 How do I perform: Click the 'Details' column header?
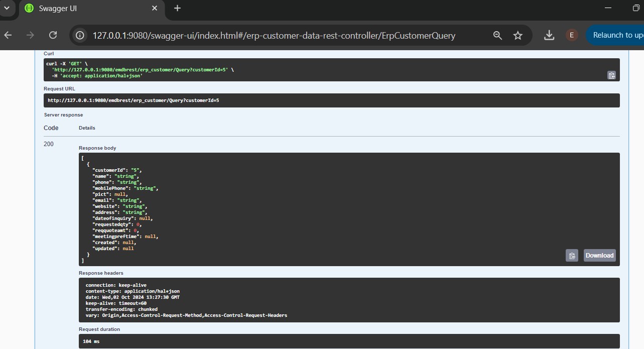point(87,128)
